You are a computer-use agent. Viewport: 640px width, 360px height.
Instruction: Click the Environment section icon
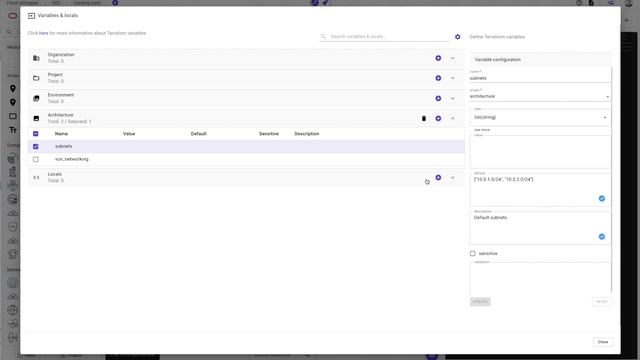coord(36,98)
